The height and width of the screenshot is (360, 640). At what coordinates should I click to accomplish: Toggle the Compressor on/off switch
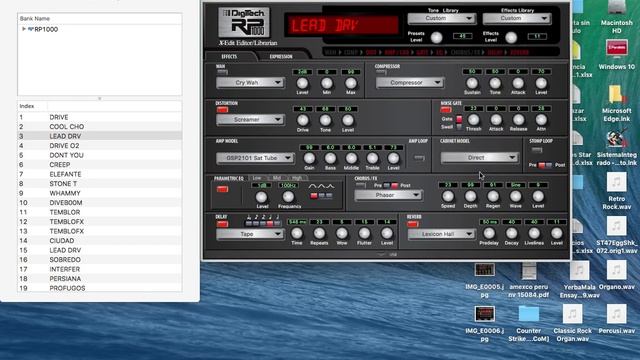click(381, 72)
